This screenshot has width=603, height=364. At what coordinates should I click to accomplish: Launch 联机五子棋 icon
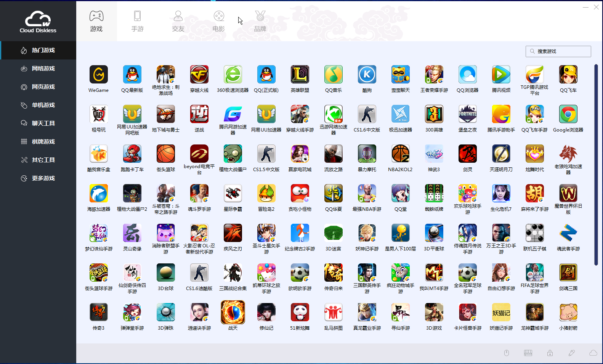pos(535,233)
